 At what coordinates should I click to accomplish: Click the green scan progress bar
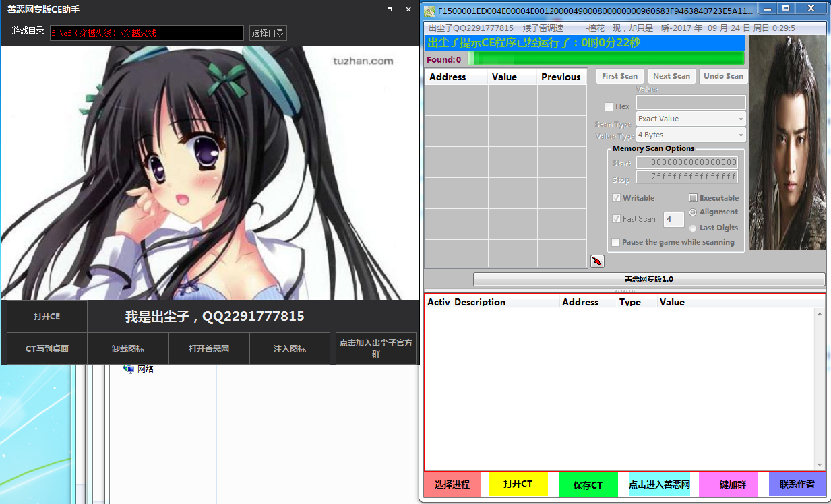(x=607, y=59)
